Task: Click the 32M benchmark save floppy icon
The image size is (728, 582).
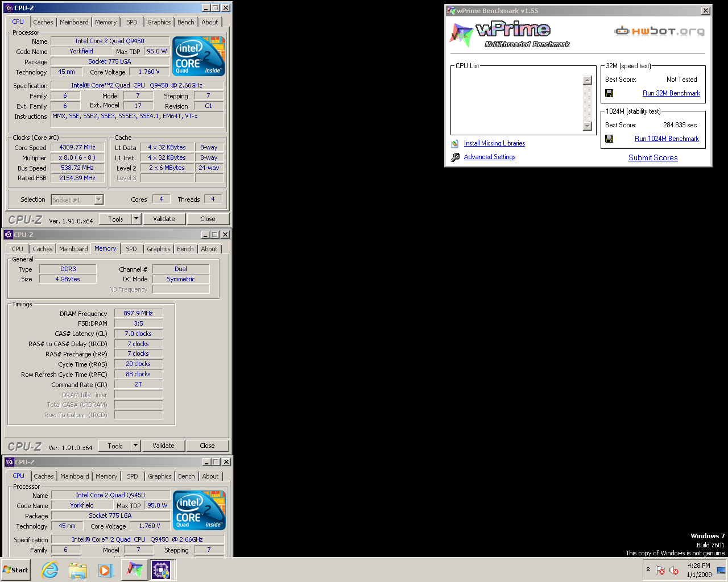Action: point(609,93)
